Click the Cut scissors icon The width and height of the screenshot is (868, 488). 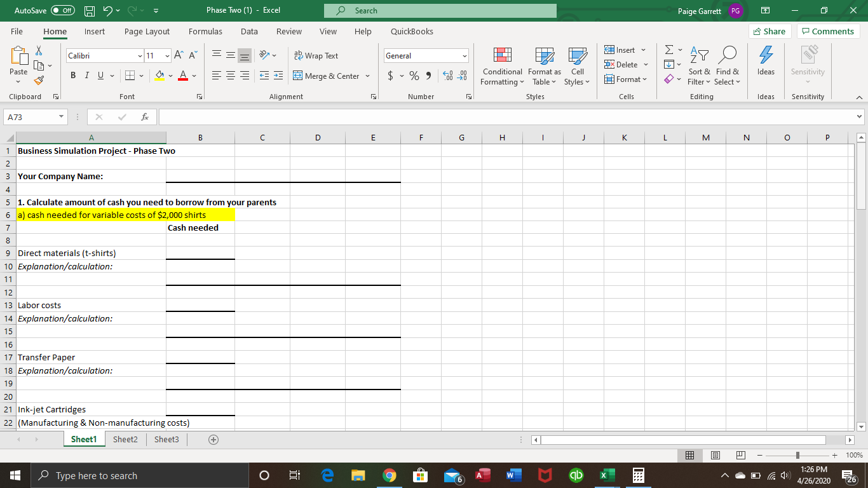37,52
